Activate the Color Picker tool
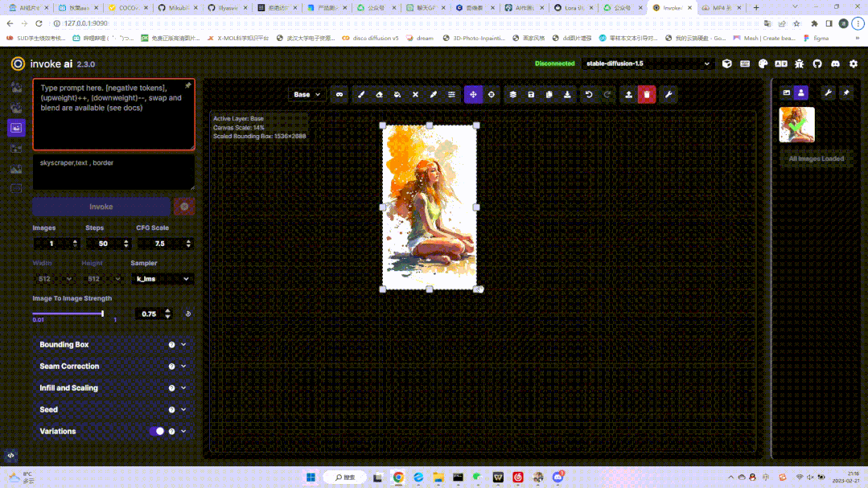 point(434,94)
